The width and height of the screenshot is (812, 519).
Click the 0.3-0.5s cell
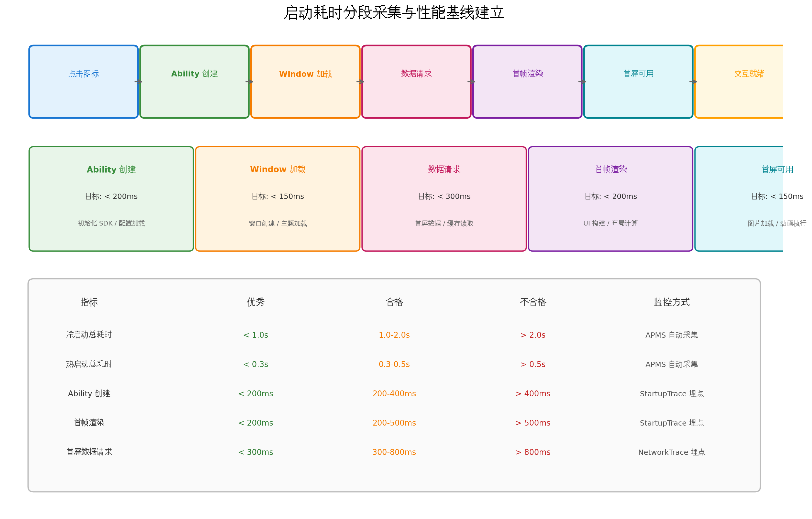394,364
